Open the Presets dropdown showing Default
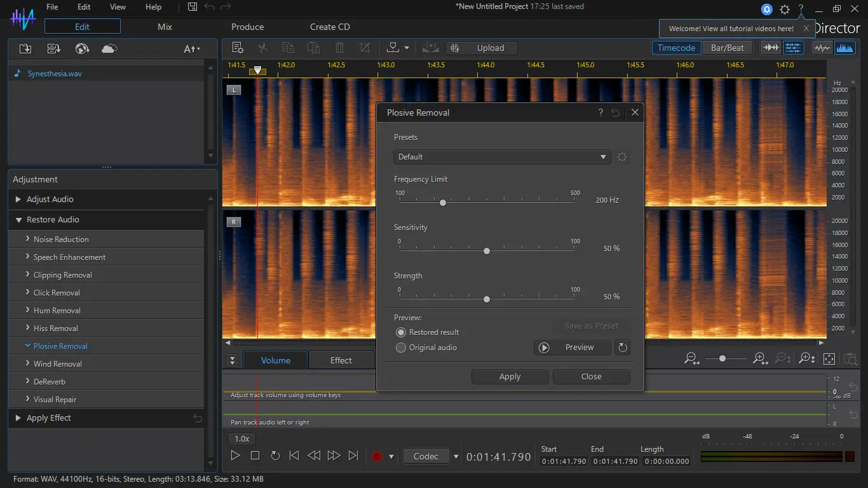868x488 pixels. [x=501, y=157]
